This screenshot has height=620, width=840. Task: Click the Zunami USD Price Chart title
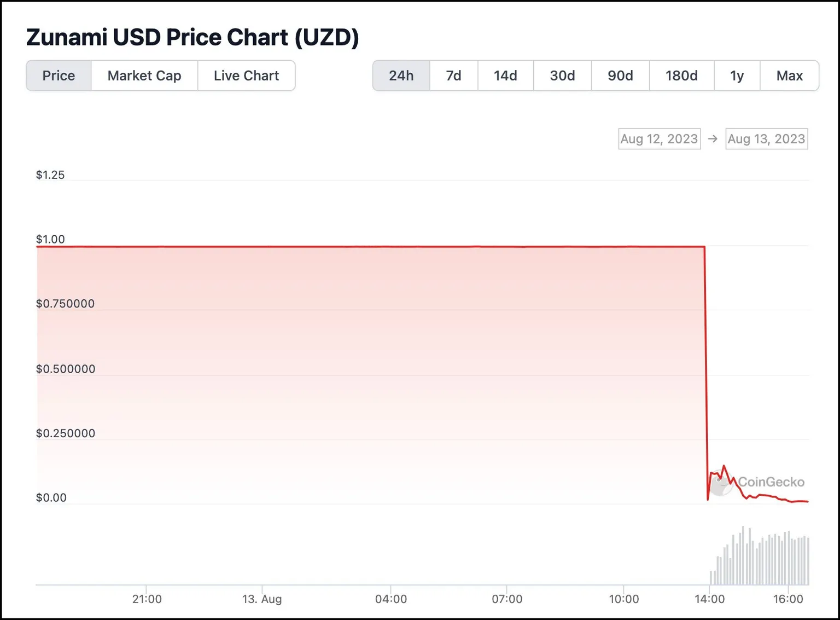click(x=192, y=37)
